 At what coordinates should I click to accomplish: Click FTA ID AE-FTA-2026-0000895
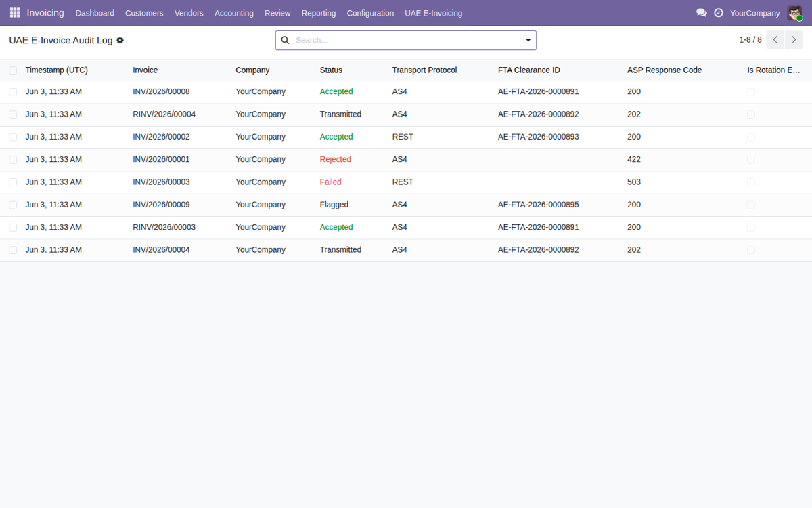click(539, 205)
